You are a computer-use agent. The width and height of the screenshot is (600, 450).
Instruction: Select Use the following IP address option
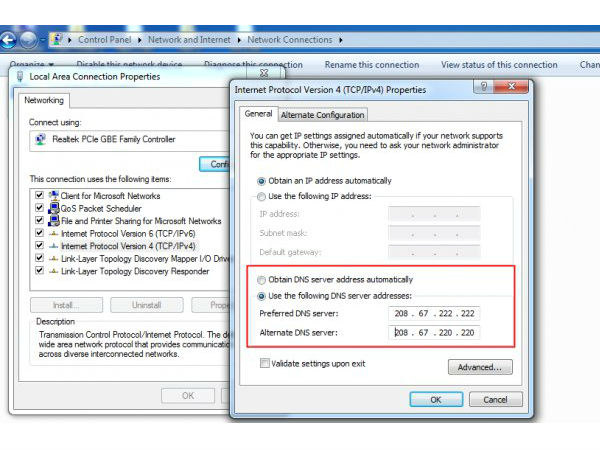pyautogui.click(x=263, y=195)
